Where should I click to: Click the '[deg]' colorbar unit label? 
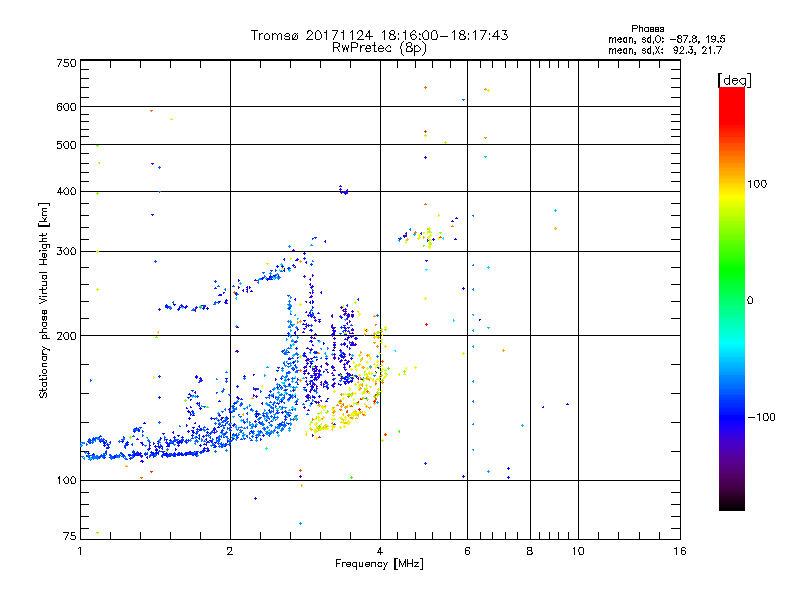coord(734,80)
